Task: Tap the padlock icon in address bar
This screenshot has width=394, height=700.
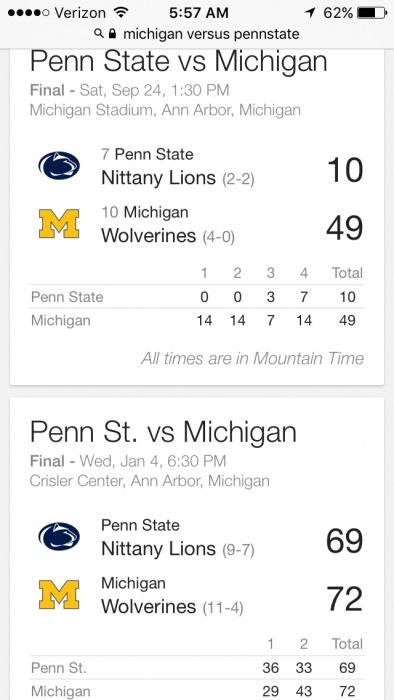Action: 112,33
